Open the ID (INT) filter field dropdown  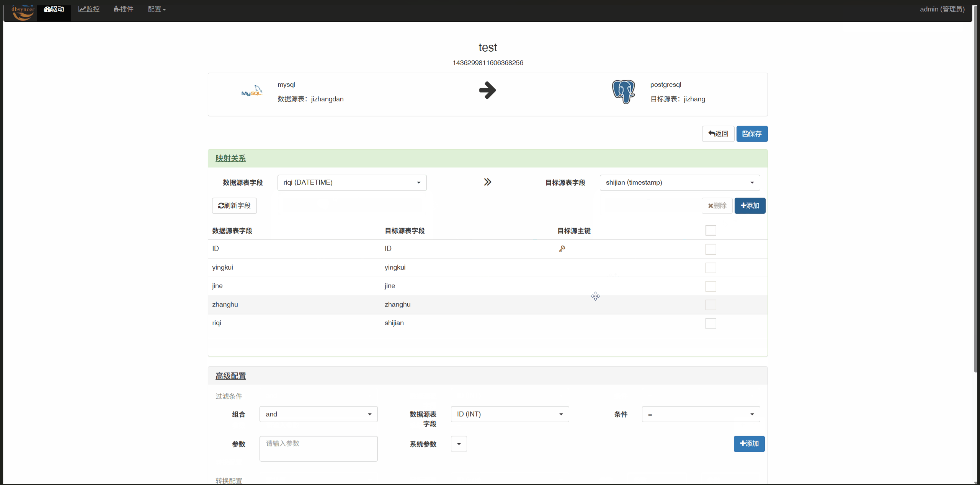pyautogui.click(x=510, y=414)
